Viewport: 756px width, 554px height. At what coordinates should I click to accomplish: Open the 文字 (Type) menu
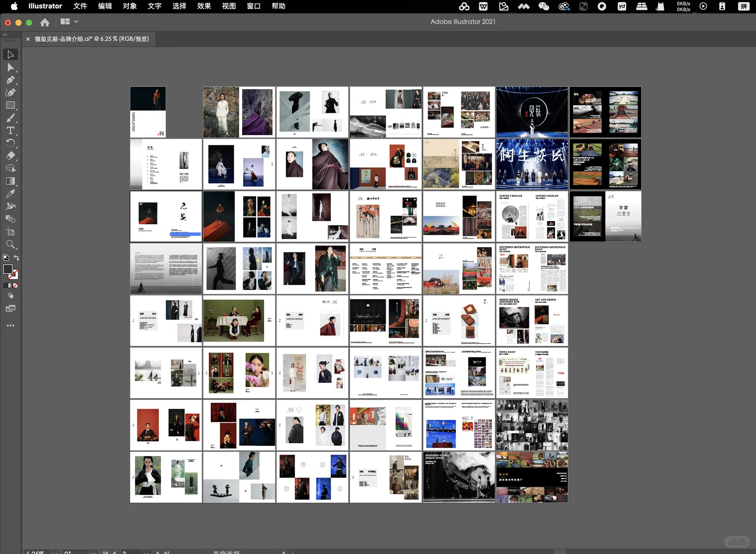(x=154, y=6)
